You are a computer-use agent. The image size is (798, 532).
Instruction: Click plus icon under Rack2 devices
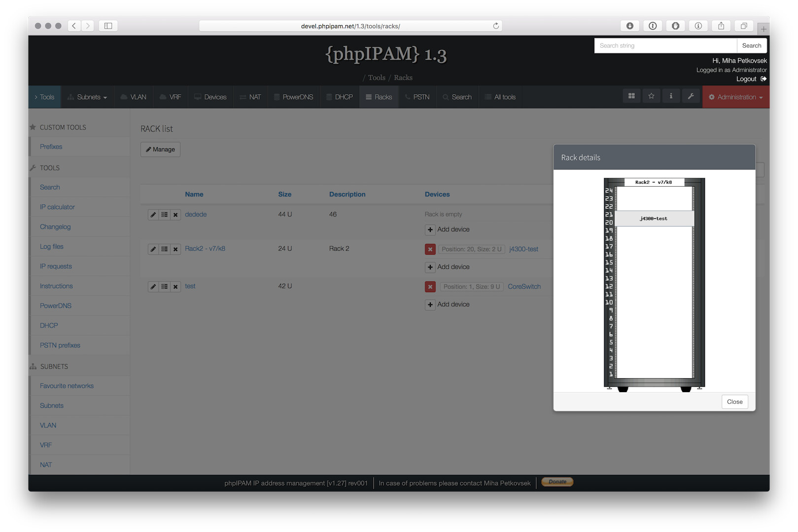430,267
